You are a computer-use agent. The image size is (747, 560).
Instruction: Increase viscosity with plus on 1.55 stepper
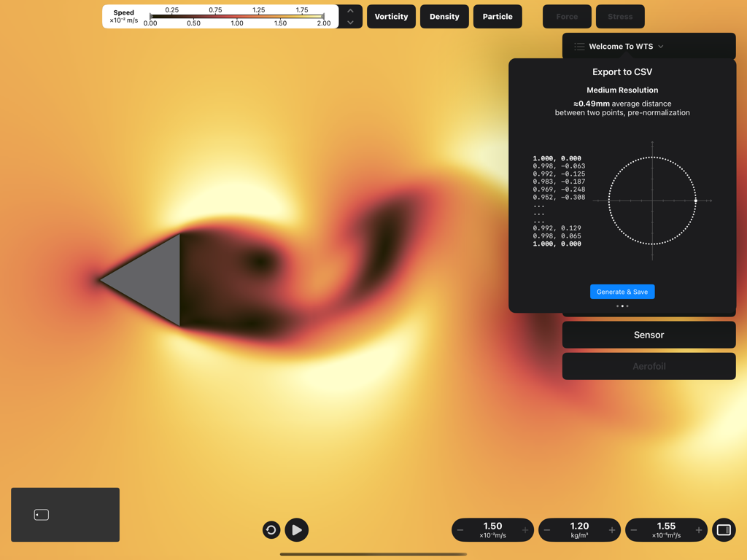[698, 530]
